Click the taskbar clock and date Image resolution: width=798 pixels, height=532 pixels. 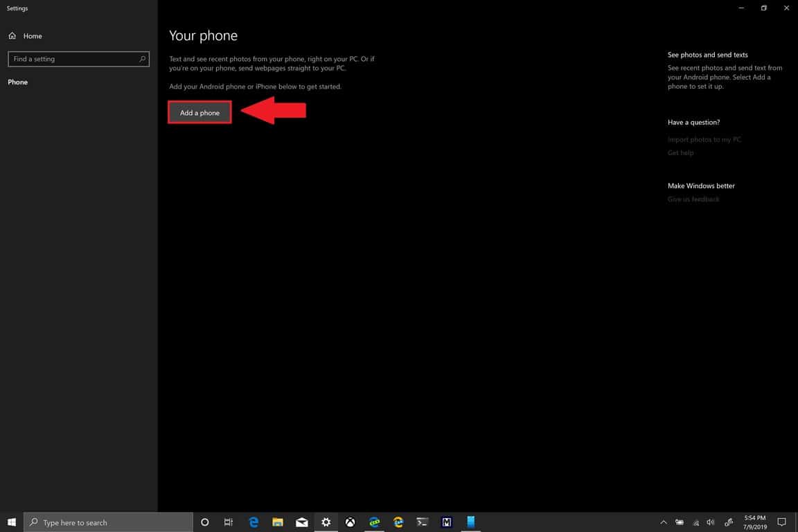(755, 522)
